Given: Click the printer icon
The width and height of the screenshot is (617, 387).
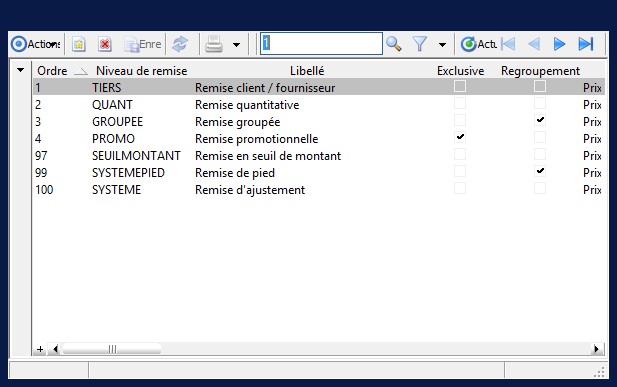Looking at the screenshot, I should pos(214,44).
